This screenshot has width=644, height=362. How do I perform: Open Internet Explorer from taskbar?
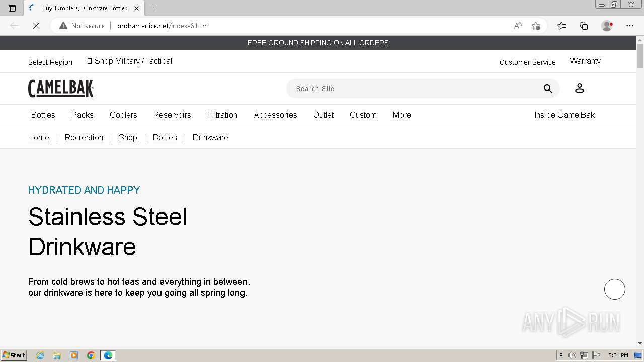click(40, 355)
